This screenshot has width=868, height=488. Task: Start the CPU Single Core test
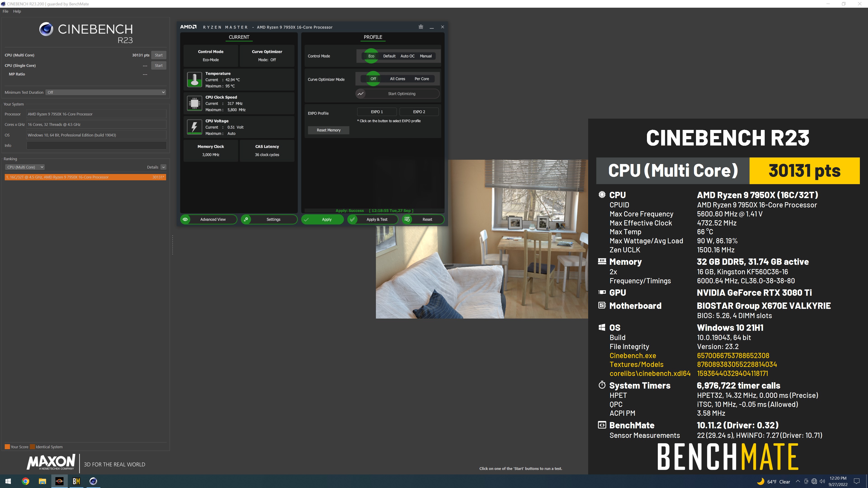158,66
